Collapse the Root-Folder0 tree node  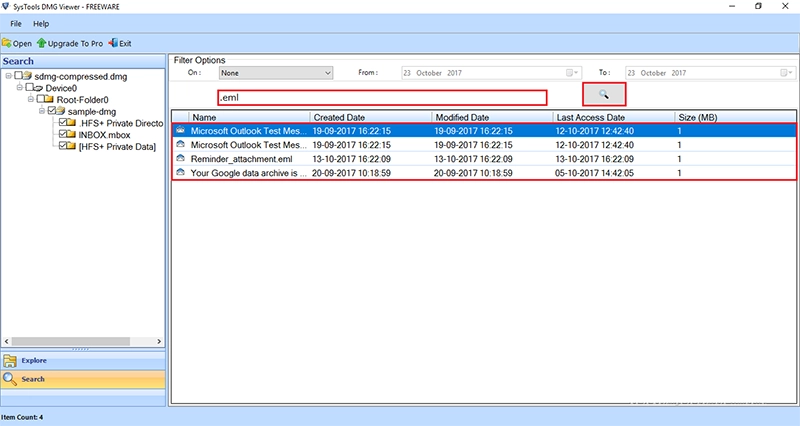[x=31, y=99]
